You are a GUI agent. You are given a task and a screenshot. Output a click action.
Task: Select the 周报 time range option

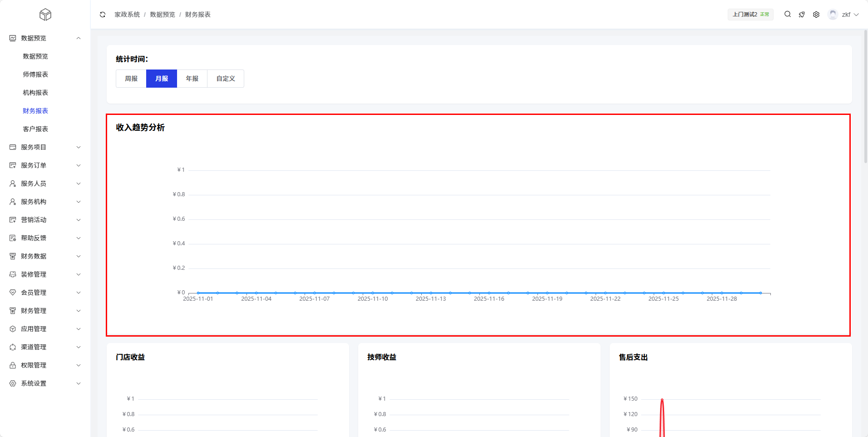pos(131,79)
